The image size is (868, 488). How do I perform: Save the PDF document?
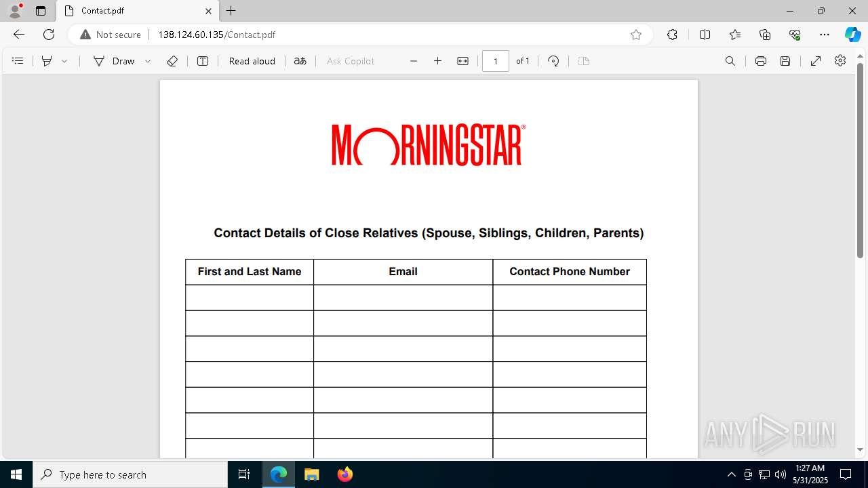(785, 61)
